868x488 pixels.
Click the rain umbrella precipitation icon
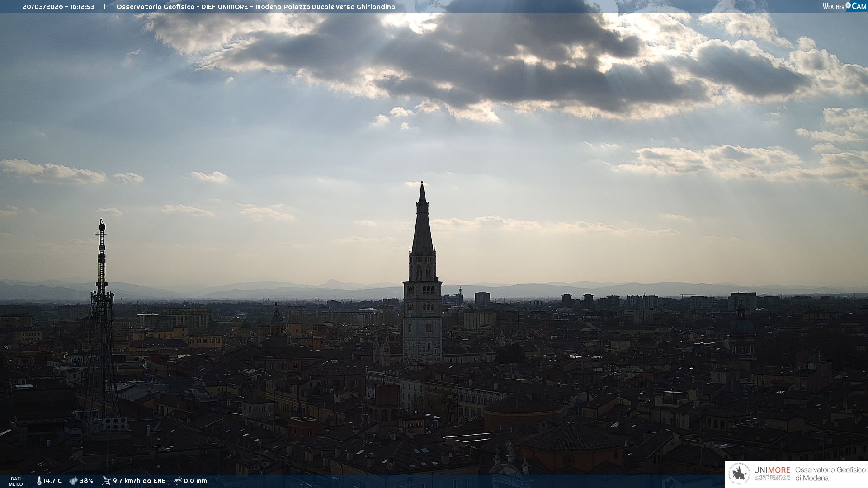pyautogui.click(x=178, y=481)
